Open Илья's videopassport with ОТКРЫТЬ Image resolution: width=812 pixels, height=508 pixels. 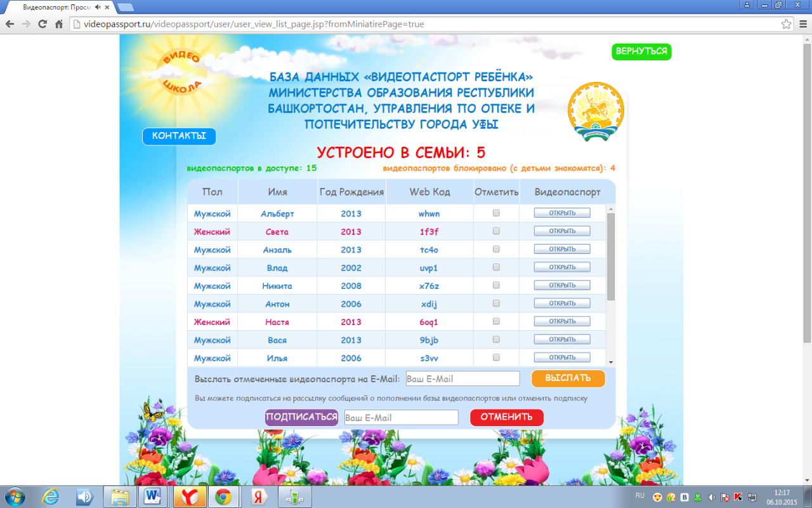(x=562, y=358)
